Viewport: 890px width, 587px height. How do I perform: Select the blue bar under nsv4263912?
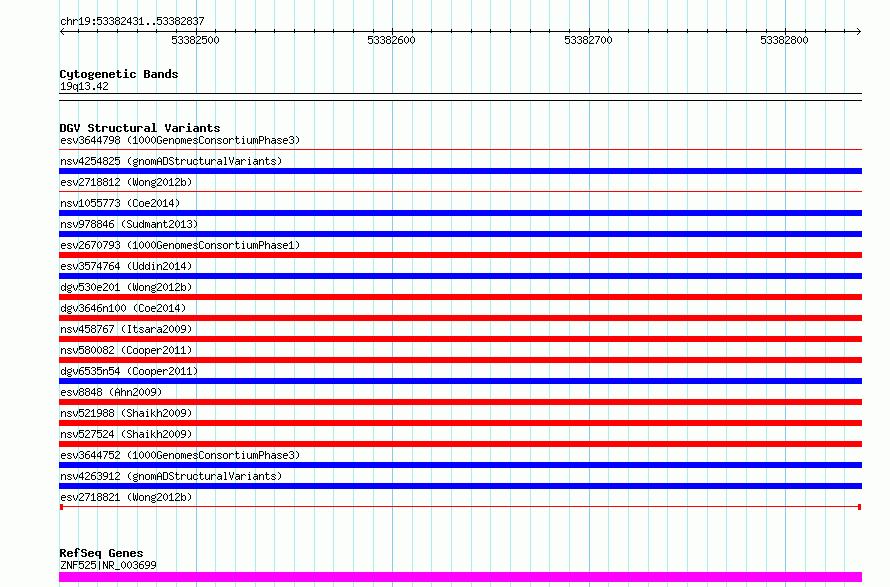pos(460,486)
